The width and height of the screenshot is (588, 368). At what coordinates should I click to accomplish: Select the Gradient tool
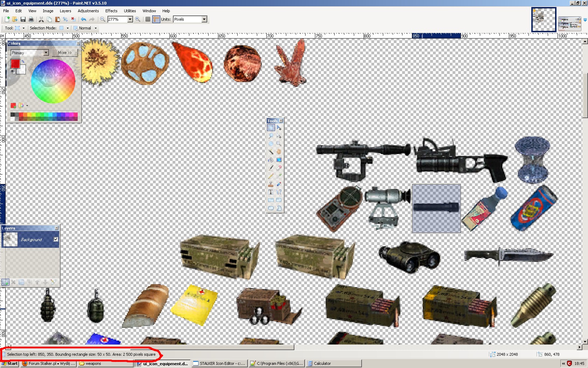[x=279, y=160]
